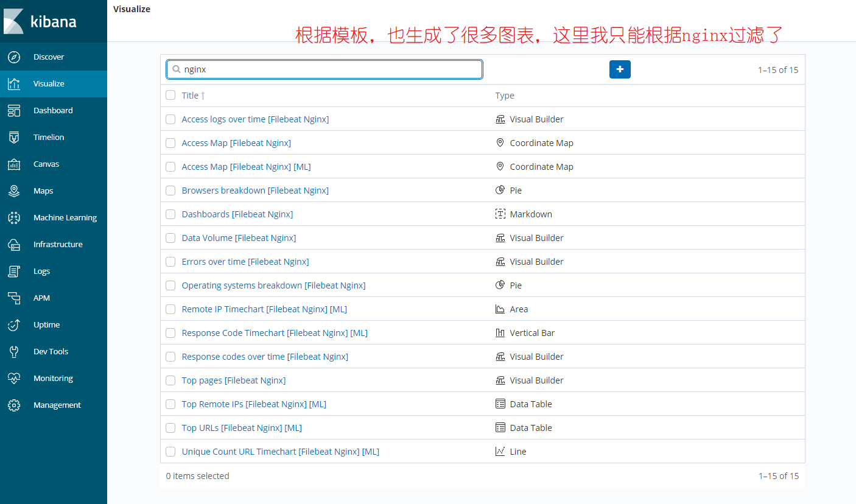Click Visual Builder icon for Access logs over time
The image size is (856, 504).
click(500, 119)
